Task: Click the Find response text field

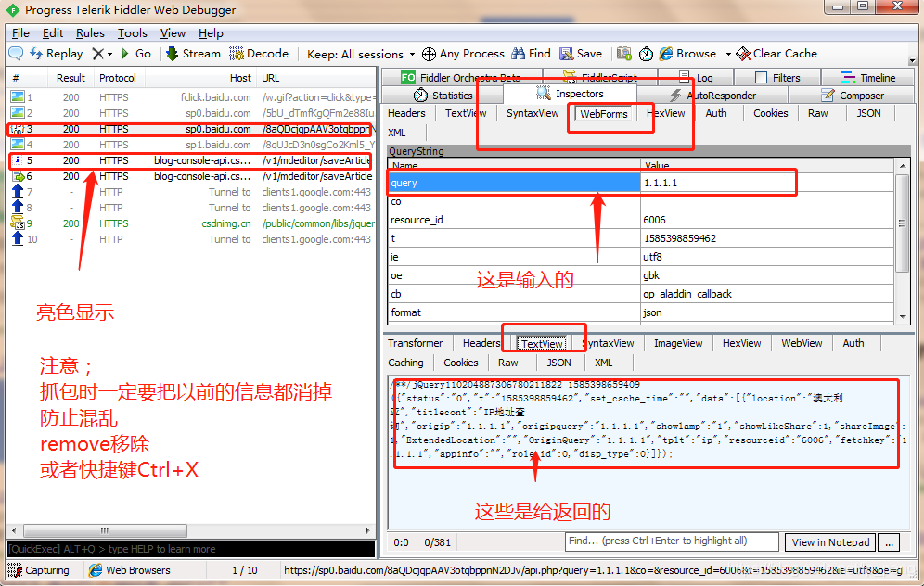Action: click(x=672, y=541)
